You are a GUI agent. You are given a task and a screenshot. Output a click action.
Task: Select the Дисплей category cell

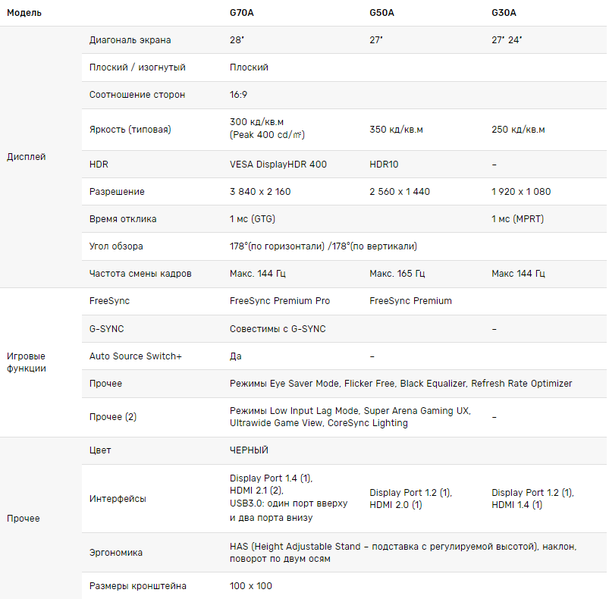(x=26, y=157)
